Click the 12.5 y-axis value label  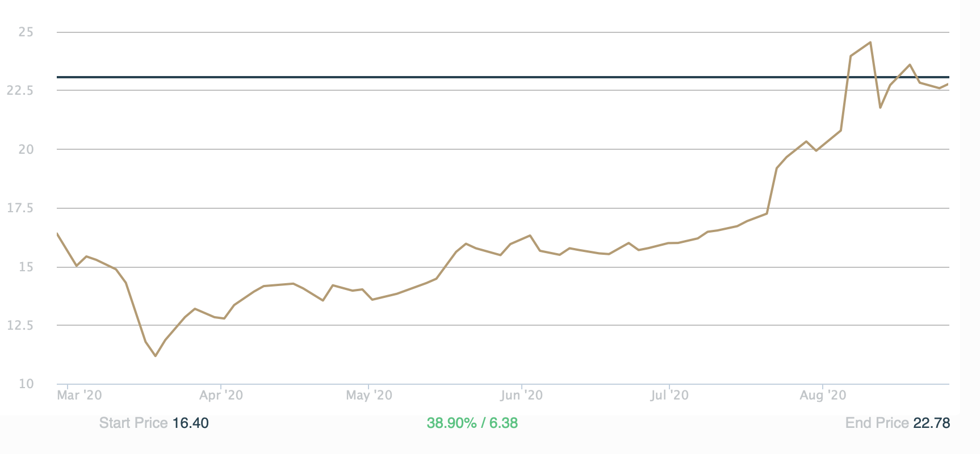(x=20, y=326)
